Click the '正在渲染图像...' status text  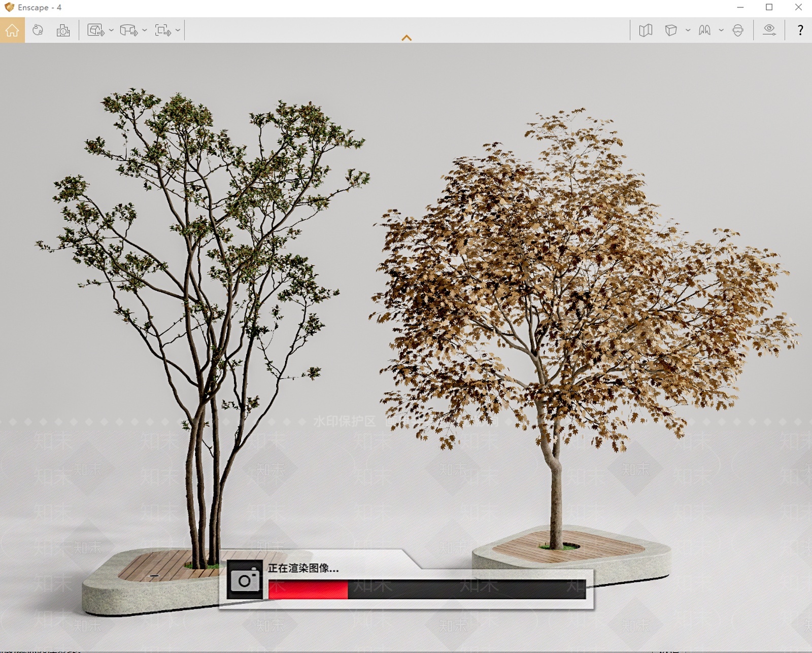click(x=303, y=568)
